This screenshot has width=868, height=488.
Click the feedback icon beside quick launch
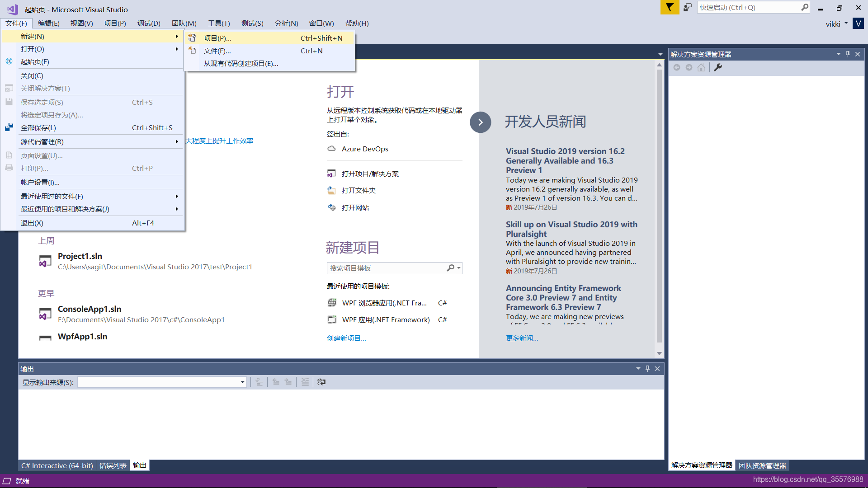[x=688, y=7]
